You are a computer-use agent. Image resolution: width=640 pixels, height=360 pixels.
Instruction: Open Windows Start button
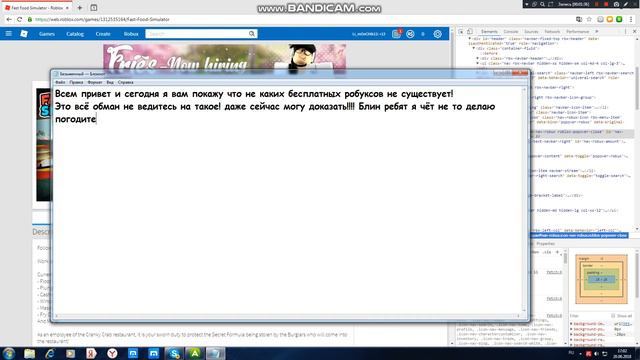9,353
